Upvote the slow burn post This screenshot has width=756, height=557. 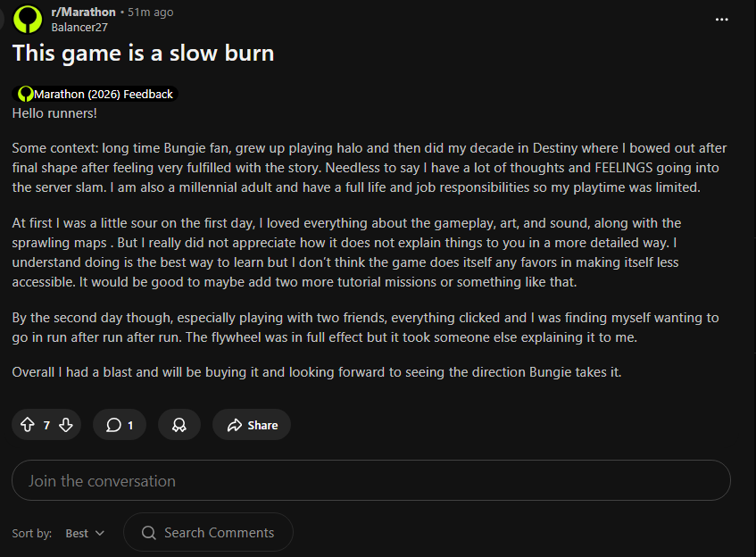pos(27,425)
